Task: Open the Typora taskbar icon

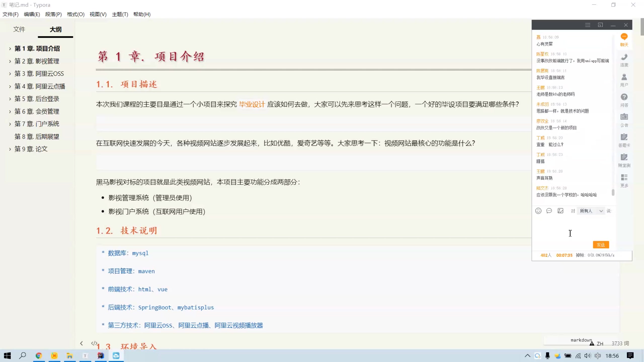Action: (85, 355)
